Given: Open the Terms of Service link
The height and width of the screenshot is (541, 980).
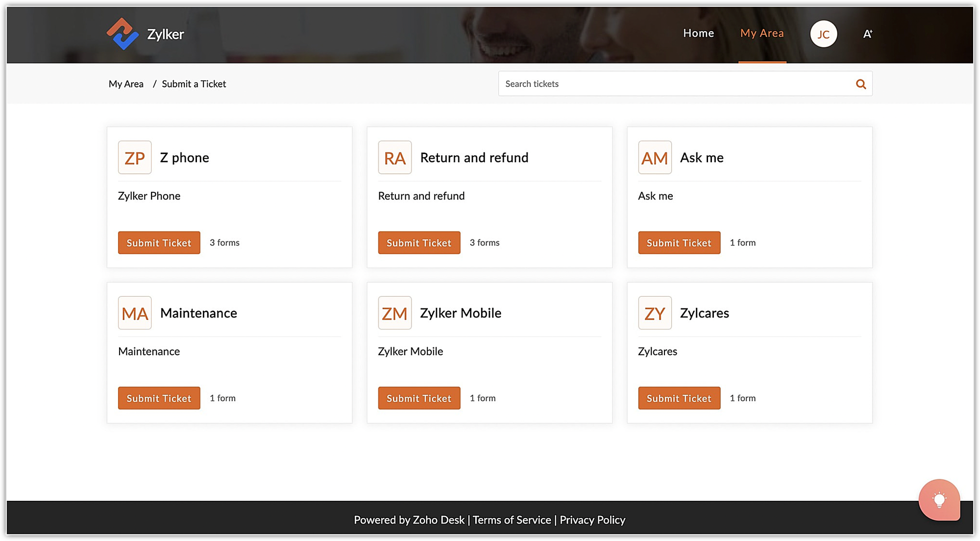Looking at the screenshot, I should click(x=512, y=520).
